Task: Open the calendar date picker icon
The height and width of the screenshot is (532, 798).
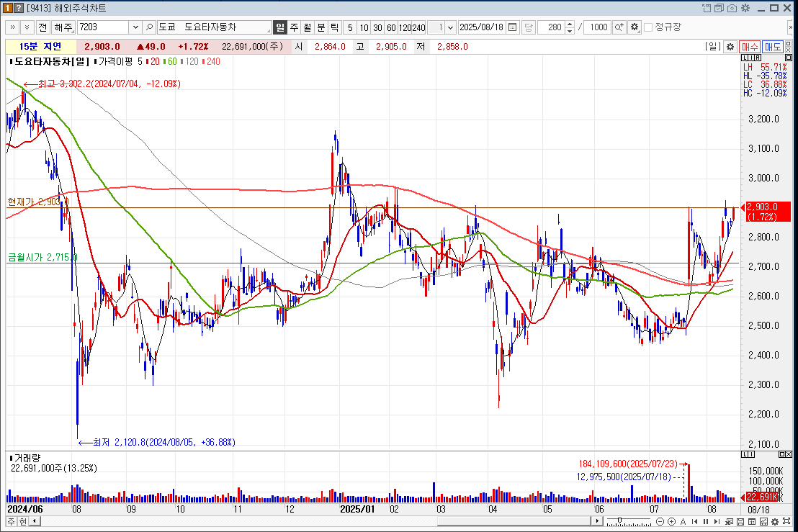Action: (x=513, y=27)
